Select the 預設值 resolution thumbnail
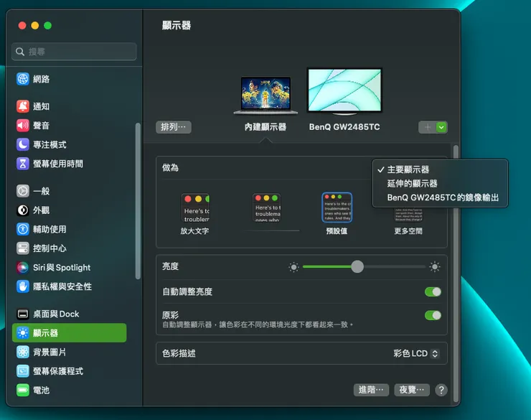 [x=337, y=207]
